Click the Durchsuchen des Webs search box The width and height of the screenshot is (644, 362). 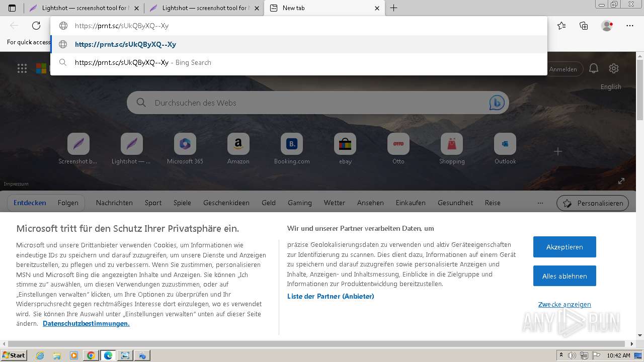318,103
